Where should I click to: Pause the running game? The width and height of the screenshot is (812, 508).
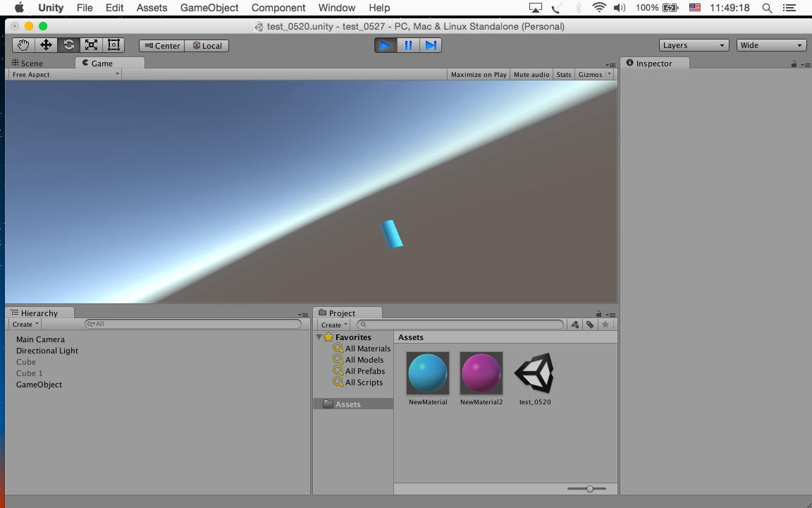408,45
